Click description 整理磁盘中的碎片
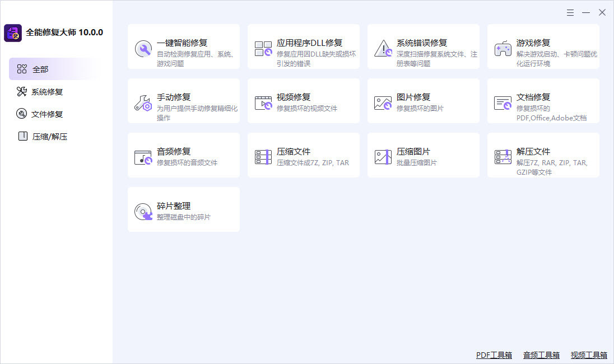Screen dimensions: 614x364 [x=184, y=217]
